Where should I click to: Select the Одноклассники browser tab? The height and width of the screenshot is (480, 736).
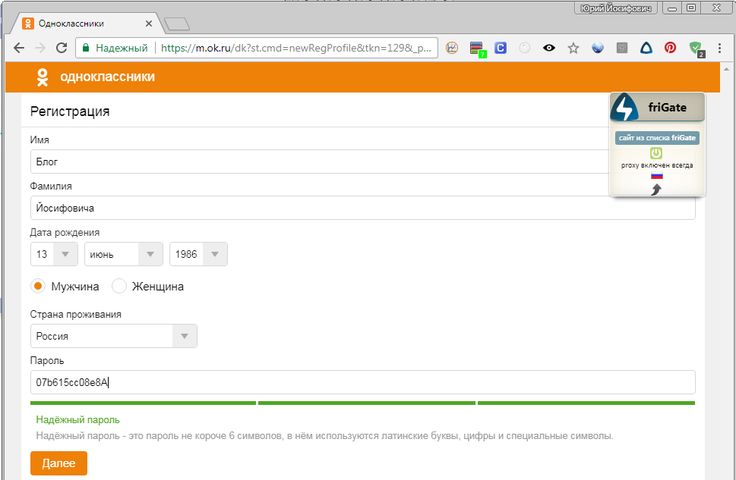point(88,23)
